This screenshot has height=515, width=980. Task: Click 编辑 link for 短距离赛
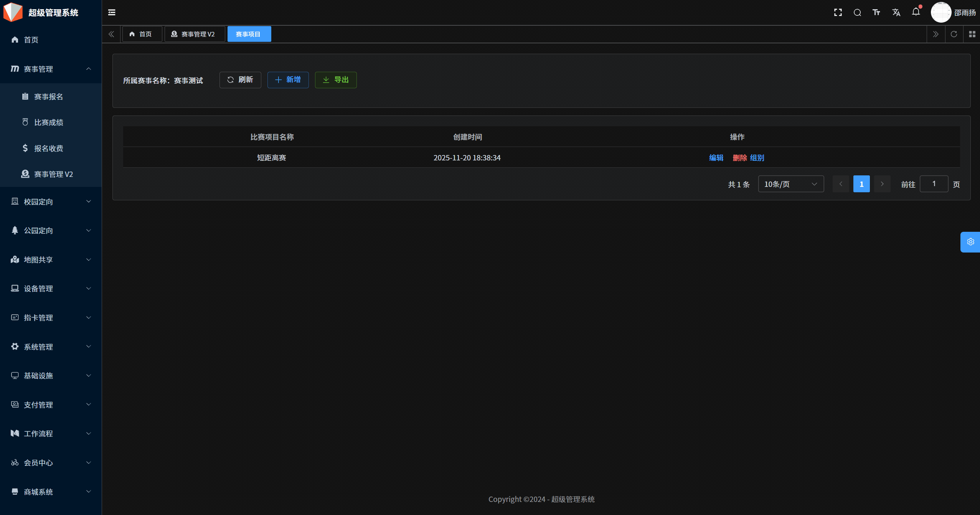point(716,158)
